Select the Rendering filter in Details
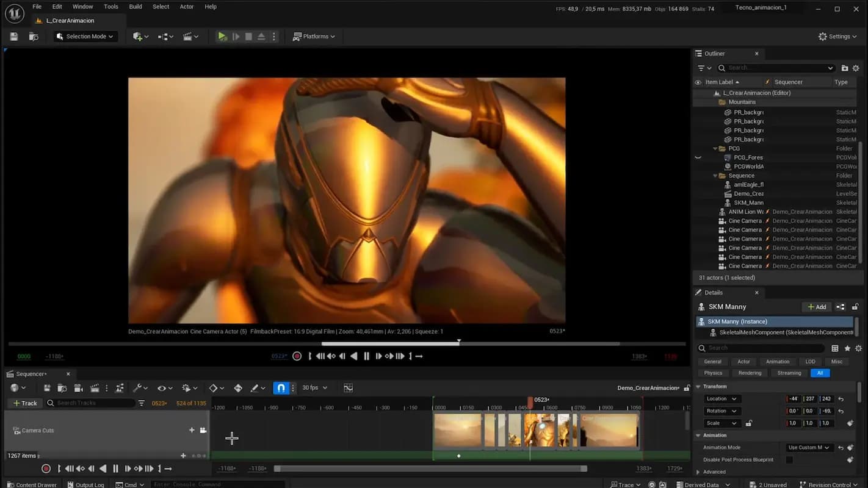This screenshot has height=488, width=868. coord(750,373)
